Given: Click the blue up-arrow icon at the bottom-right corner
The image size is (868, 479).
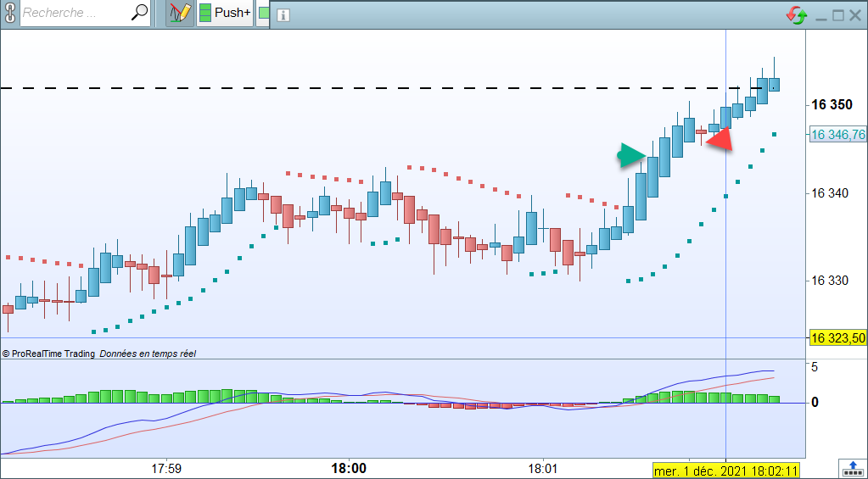Looking at the screenshot, I should [851, 469].
